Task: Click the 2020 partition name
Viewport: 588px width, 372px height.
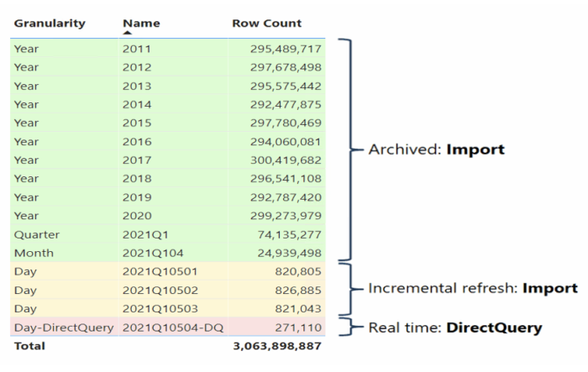Action: (x=137, y=215)
